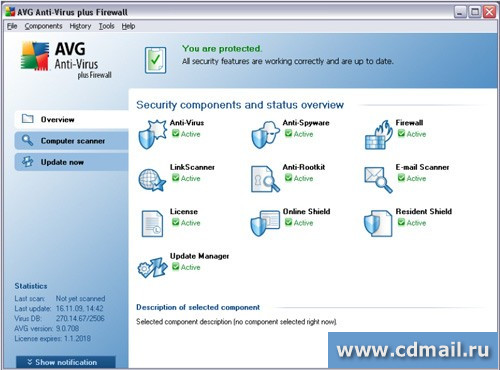Open the Update Manager gear icon
The width and height of the screenshot is (500, 370).
point(152,268)
